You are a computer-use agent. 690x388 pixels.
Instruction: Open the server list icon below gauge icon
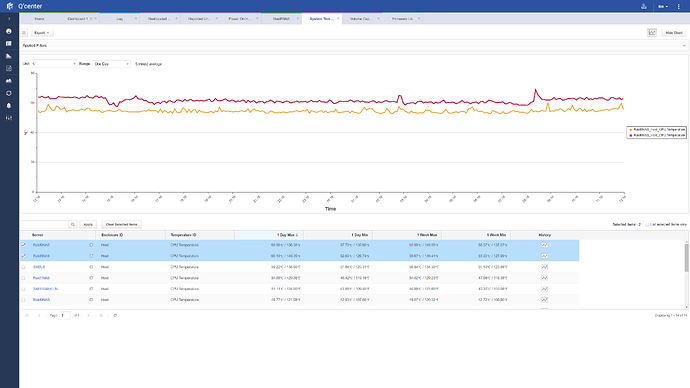(x=9, y=44)
